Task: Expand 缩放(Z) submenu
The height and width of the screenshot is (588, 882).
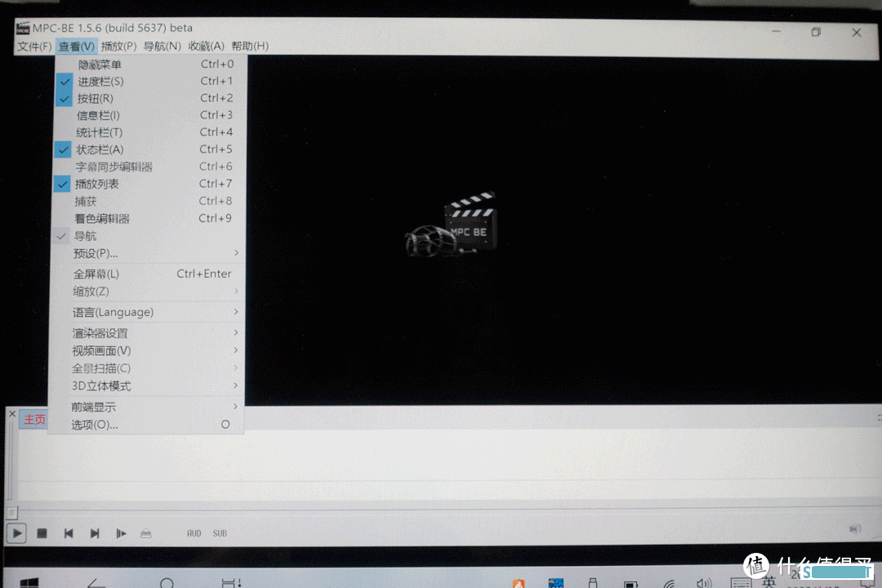Action: (147, 292)
